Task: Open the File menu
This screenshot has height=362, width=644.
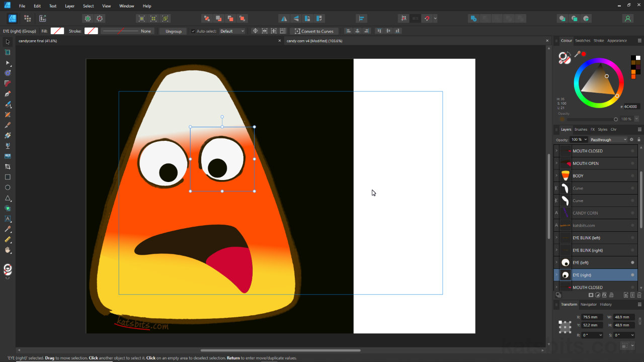Action: click(22, 6)
